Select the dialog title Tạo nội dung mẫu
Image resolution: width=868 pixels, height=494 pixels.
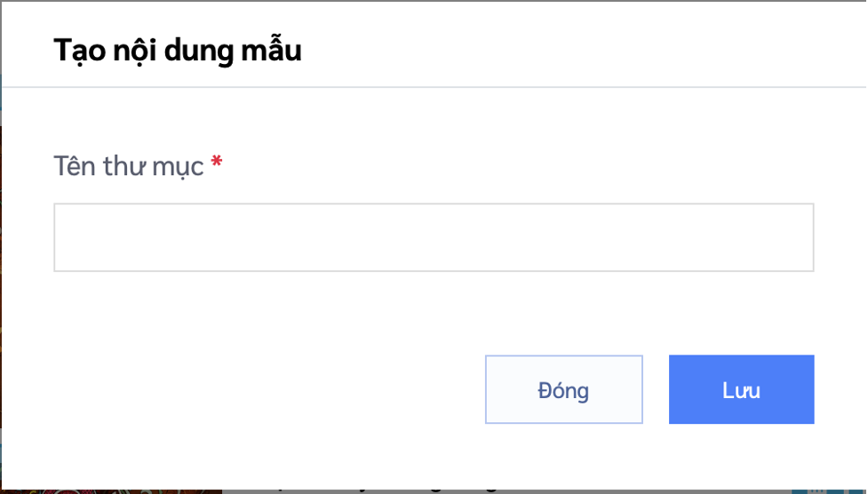[177, 51]
